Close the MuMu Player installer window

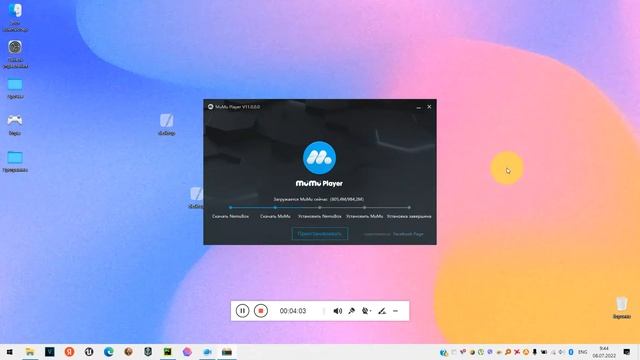(x=429, y=107)
